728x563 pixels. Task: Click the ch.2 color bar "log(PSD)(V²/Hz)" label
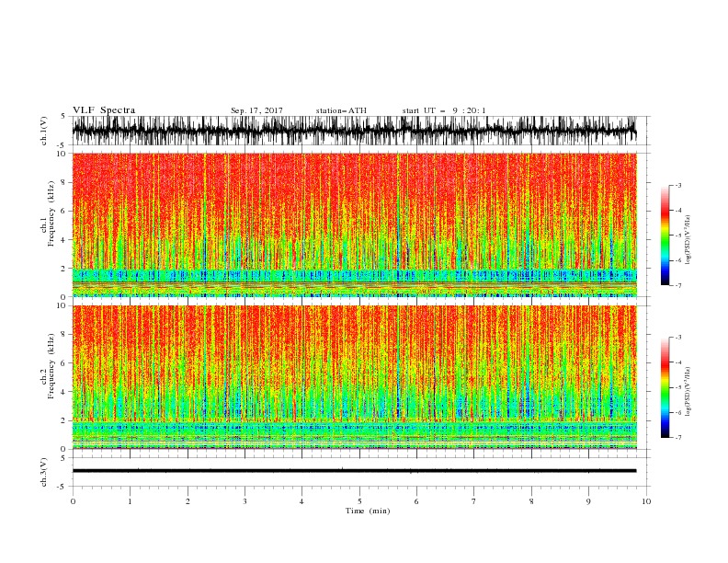point(688,392)
